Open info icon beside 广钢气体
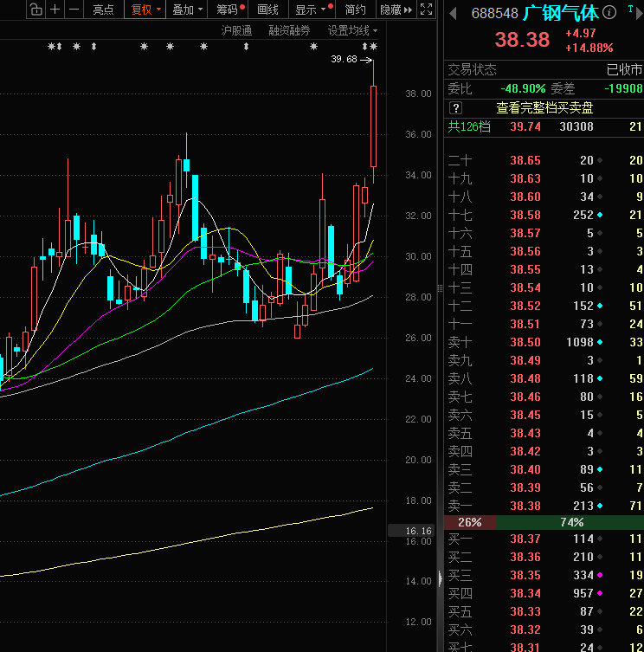 pos(609,12)
